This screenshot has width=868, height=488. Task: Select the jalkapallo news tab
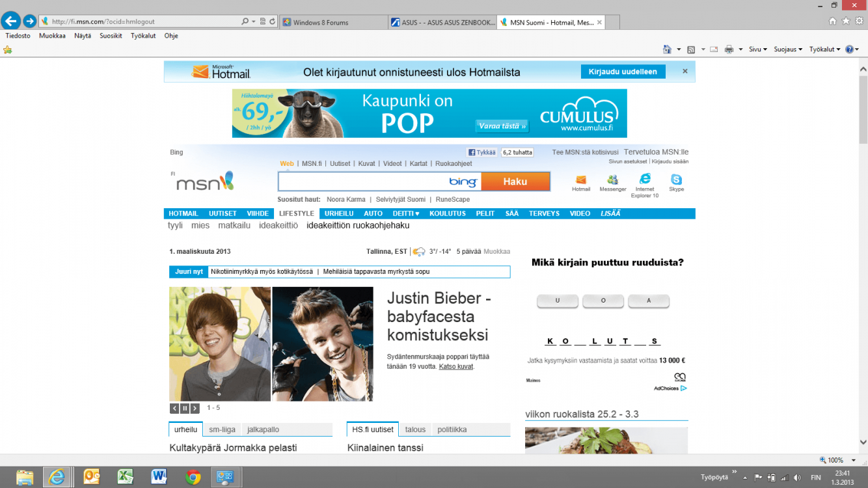click(263, 429)
